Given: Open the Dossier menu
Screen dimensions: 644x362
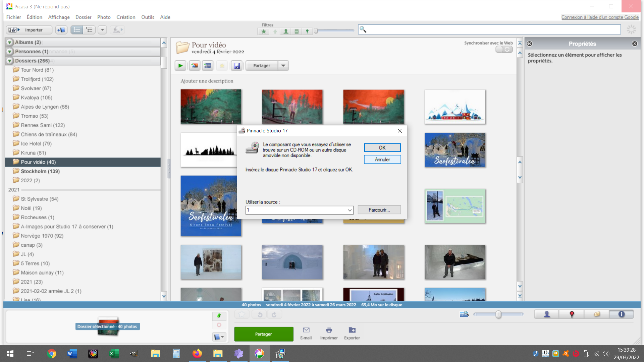Looking at the screenshot, I should (83, 17).
